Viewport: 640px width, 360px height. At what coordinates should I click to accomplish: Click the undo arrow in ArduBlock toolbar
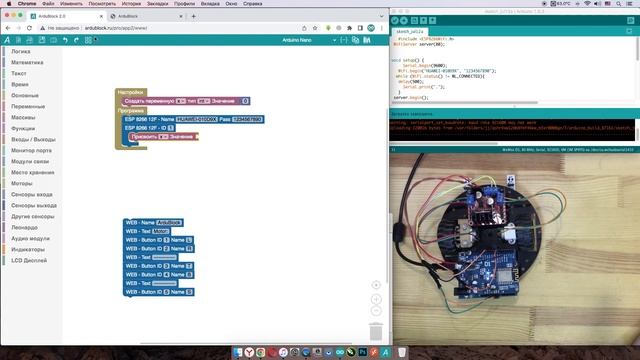pyautogui.click(x=65, y=40)
